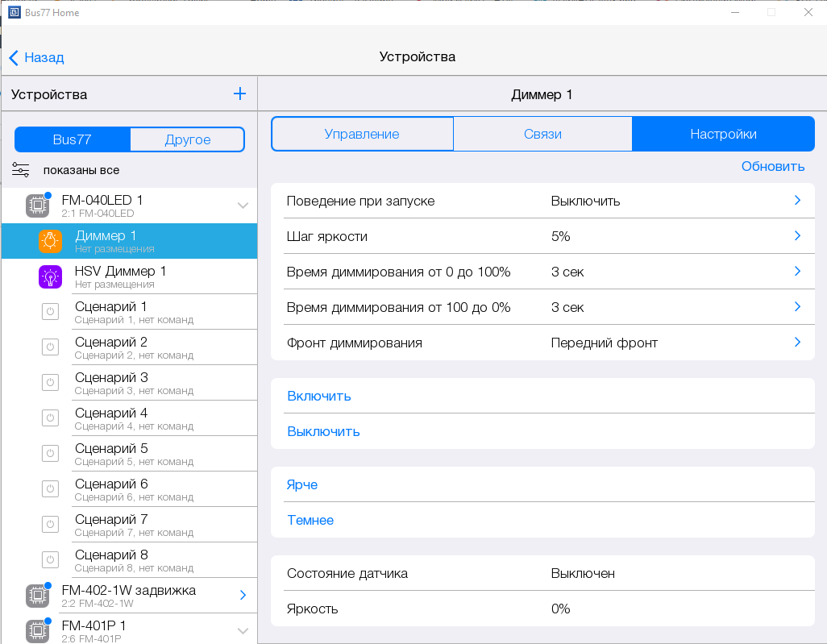Open the filter icon beside "показаны все"
This screenshot has width=827, height=644.
pos(20,170)
